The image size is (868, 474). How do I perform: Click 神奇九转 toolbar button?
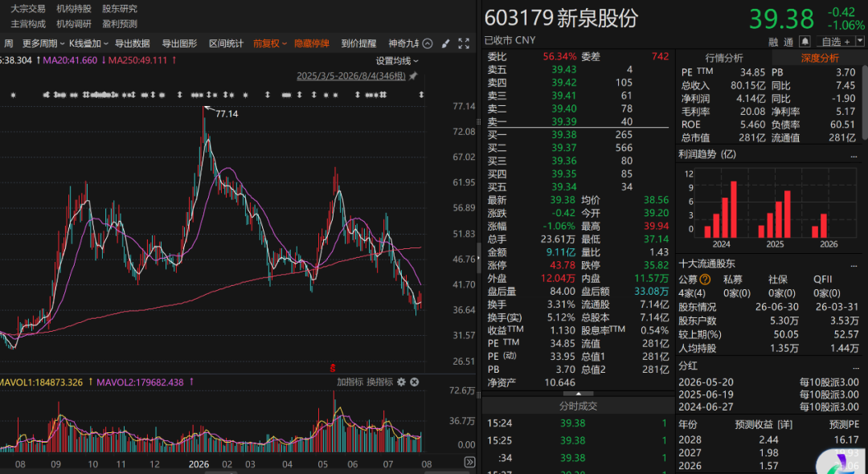click(403, 43)
